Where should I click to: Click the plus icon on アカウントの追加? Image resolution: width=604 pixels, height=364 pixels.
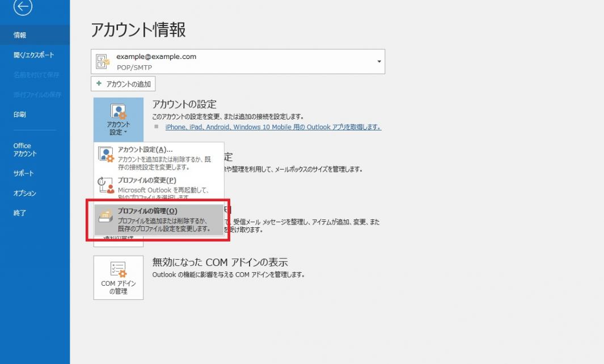pos(100,84)
